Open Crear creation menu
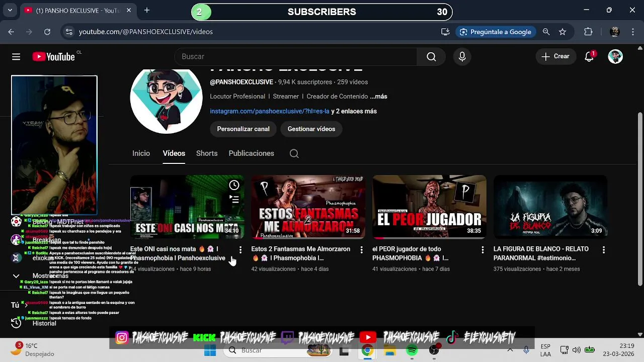Image resolution: width=644 pixels, height=362 pixels. click(555, 56)
